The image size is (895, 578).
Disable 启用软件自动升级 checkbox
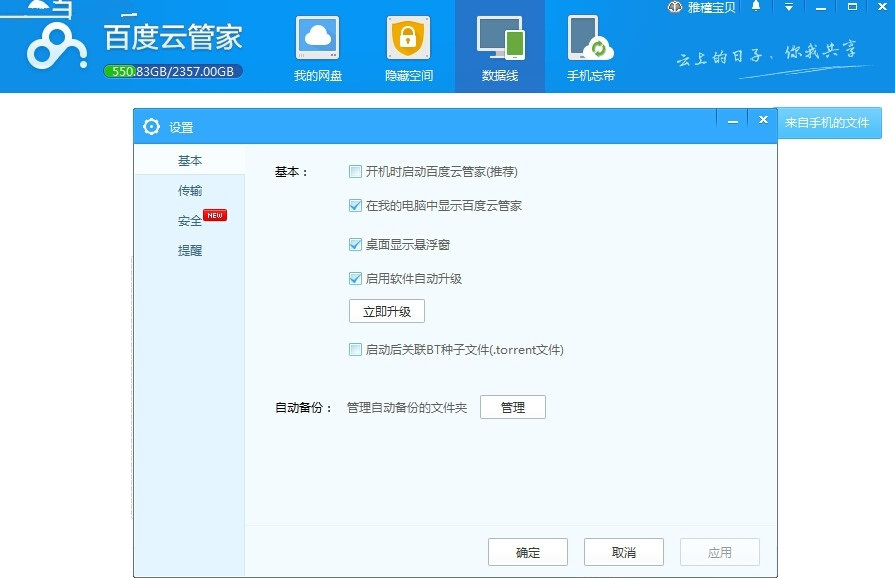pyautogui.click(x=355, y=278)
